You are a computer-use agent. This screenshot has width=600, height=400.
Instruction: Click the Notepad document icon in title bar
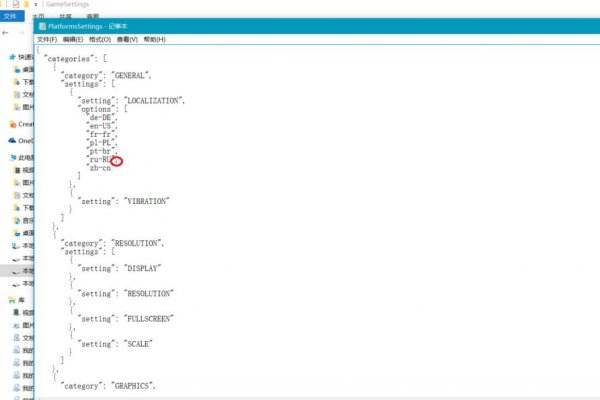(42, 26)
